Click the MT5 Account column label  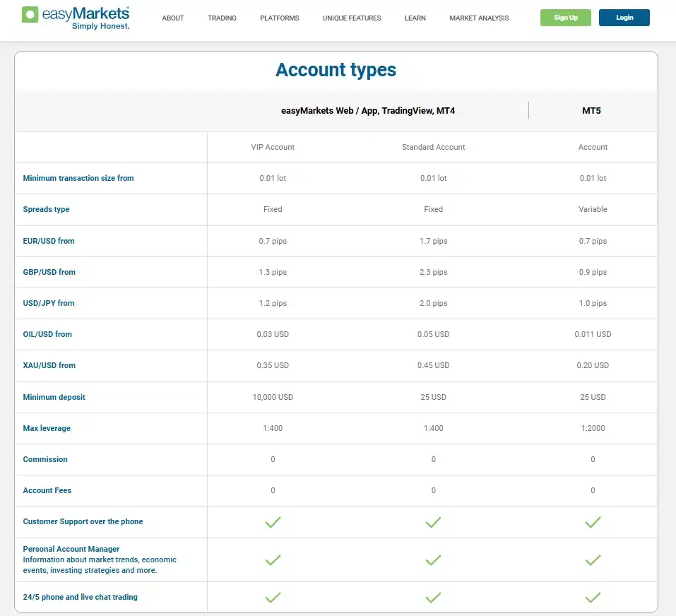tap(593, 147)
